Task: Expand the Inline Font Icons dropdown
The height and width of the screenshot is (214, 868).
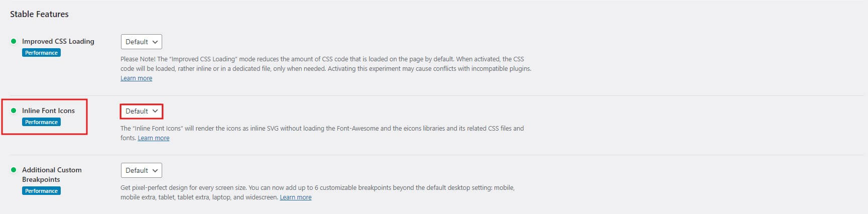Action: point(141,111)
